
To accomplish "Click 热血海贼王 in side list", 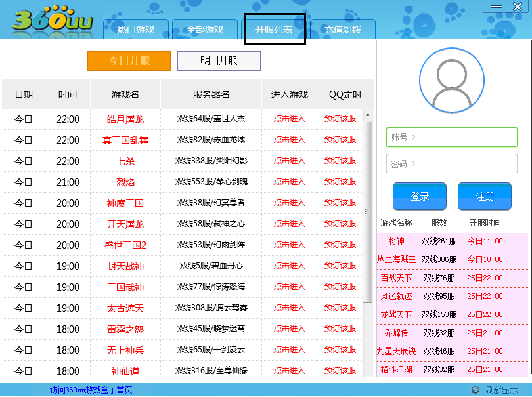I will coord(396,260).
